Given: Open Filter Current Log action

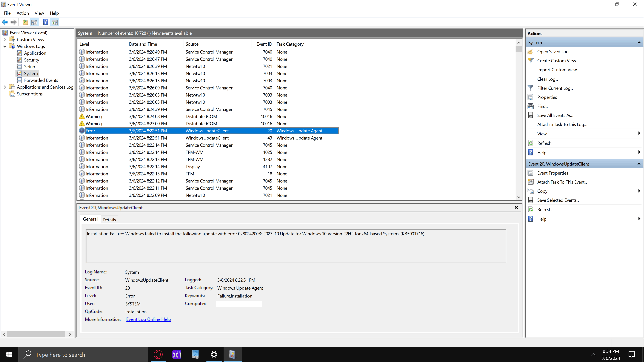Looking at the screenshot, I should pyautogui.click(x=555, y=88).
